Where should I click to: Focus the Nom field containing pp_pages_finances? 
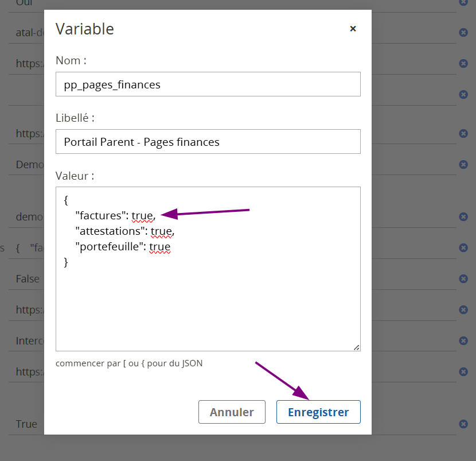208,84
